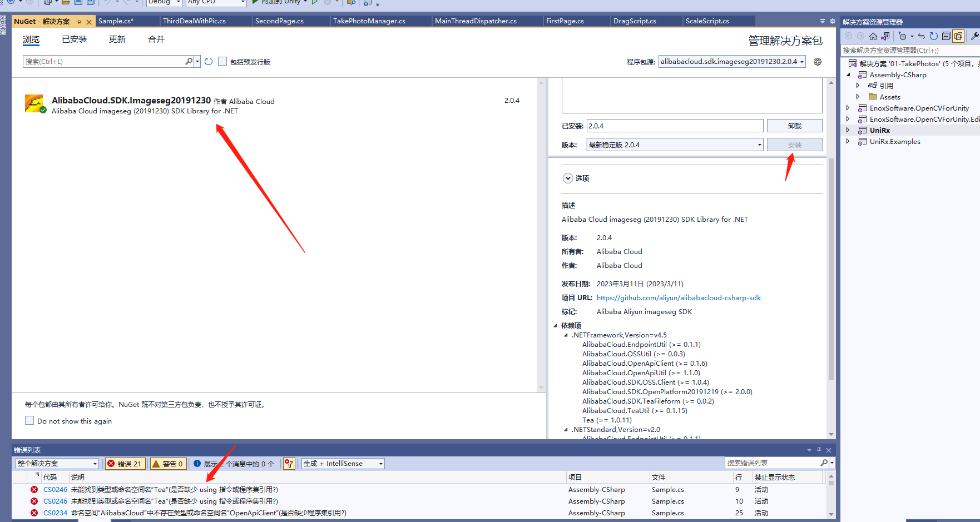Viewport: 980px width, 522px height.
Task: Click the CS0234 error code link
Action: click(x=55, y=513)
